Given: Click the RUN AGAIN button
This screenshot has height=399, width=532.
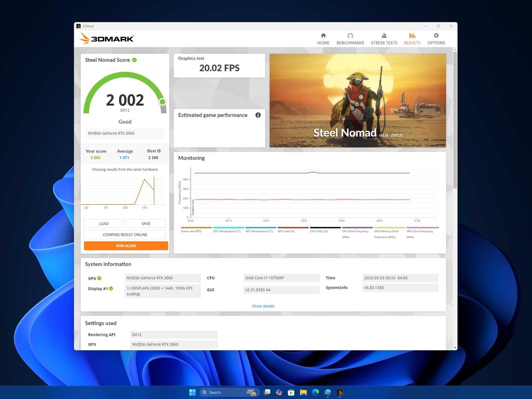Looking at the screenshot, I should tap(126, 246).
